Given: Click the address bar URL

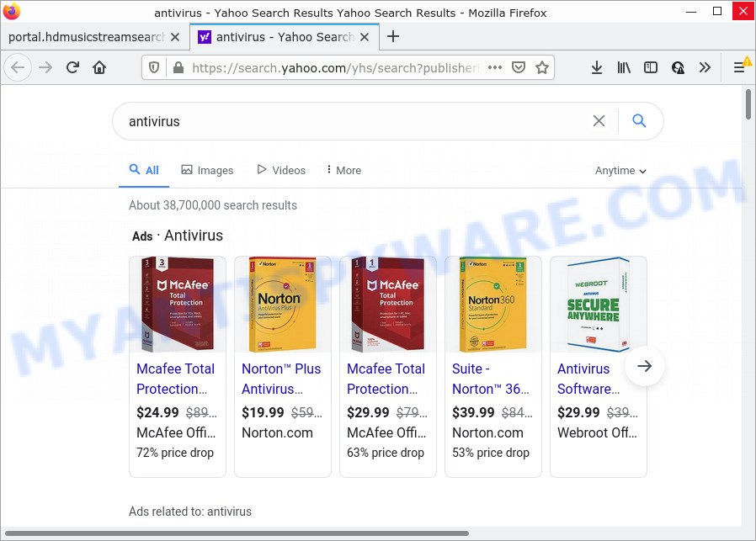Looking at the screenshot, I should point(335,68).
